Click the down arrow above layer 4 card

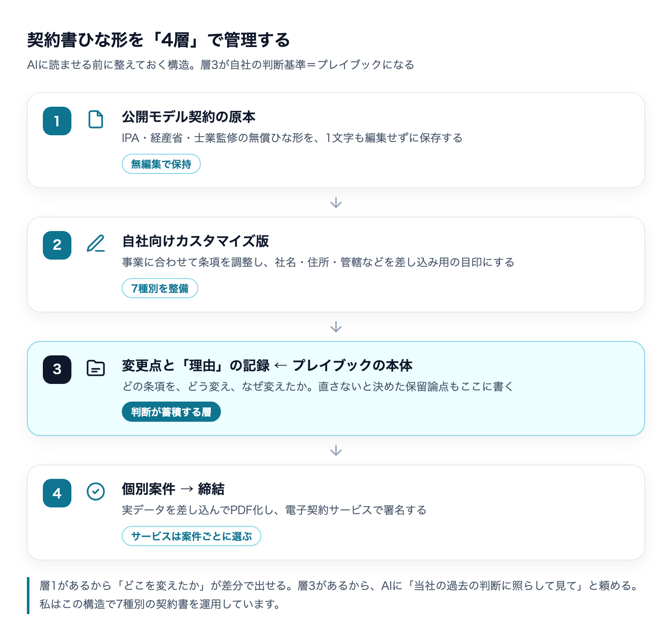tap(336, 451)
